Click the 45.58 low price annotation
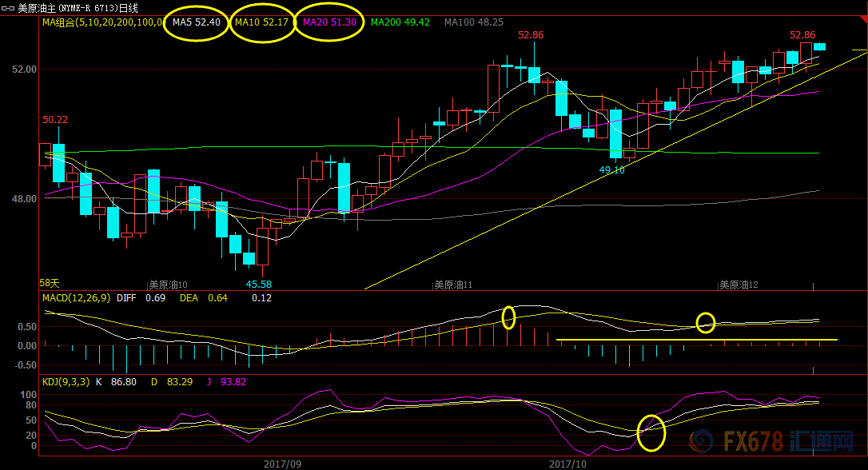Screen dimensions: 868x470 click(x=258, y=284)
